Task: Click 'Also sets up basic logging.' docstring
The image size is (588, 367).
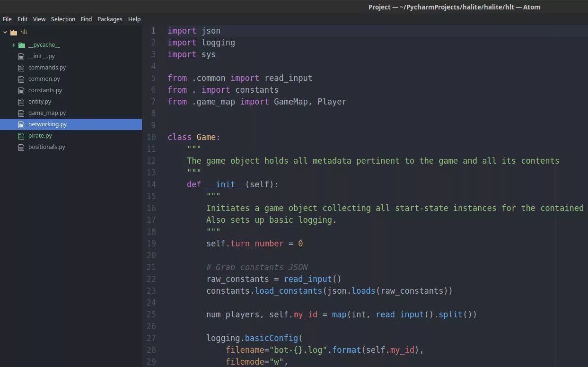Action: (271, 220)
